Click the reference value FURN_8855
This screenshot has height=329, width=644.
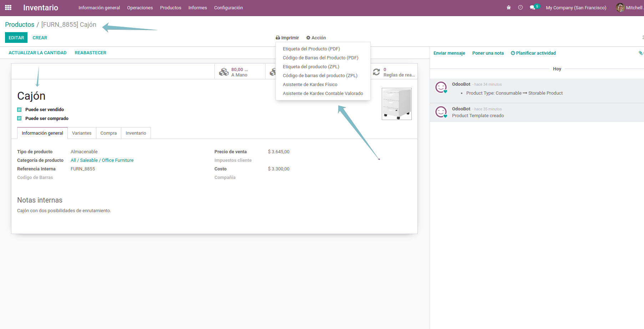coord(83,169)
